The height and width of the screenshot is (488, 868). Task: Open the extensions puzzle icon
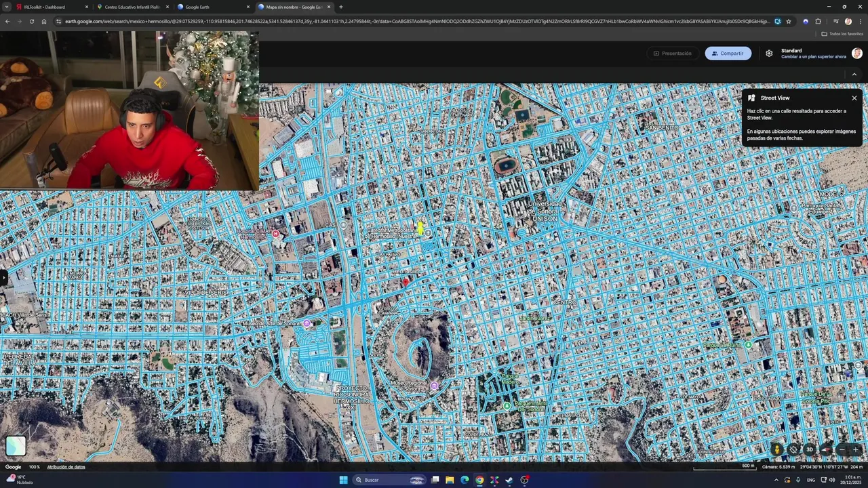tap(818, 21)
